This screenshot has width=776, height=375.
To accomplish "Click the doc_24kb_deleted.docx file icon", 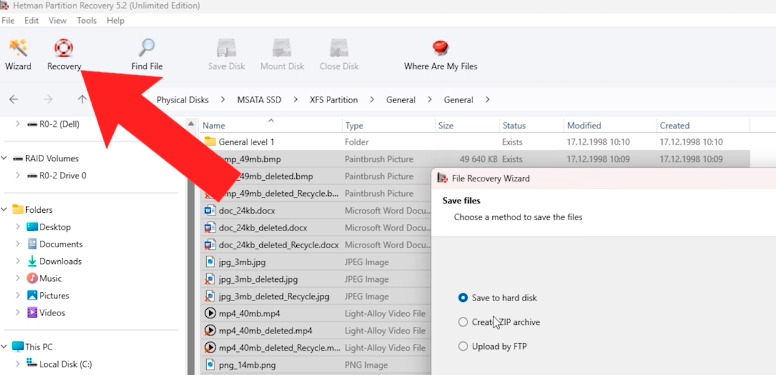I will coord(210,228).
